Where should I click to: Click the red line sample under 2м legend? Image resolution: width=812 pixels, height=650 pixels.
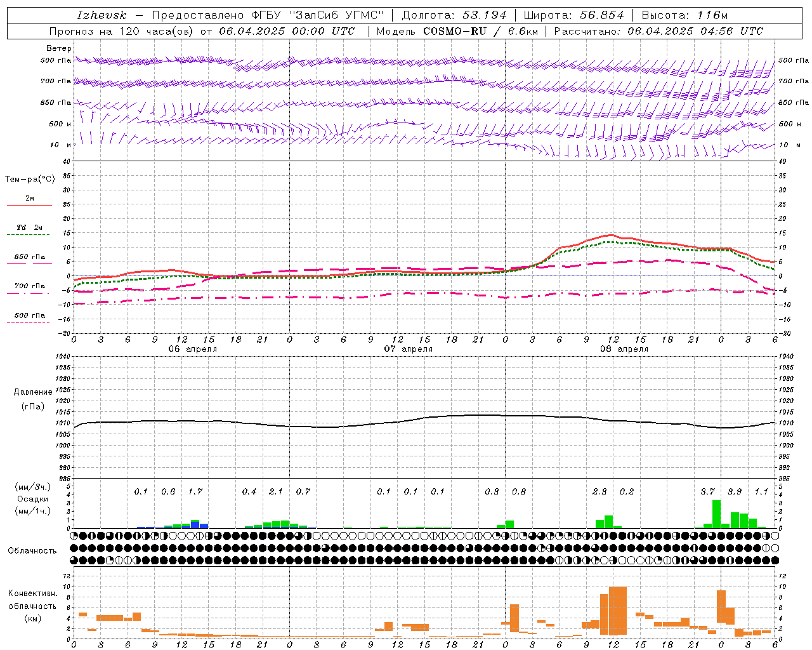tap(29, 206)
